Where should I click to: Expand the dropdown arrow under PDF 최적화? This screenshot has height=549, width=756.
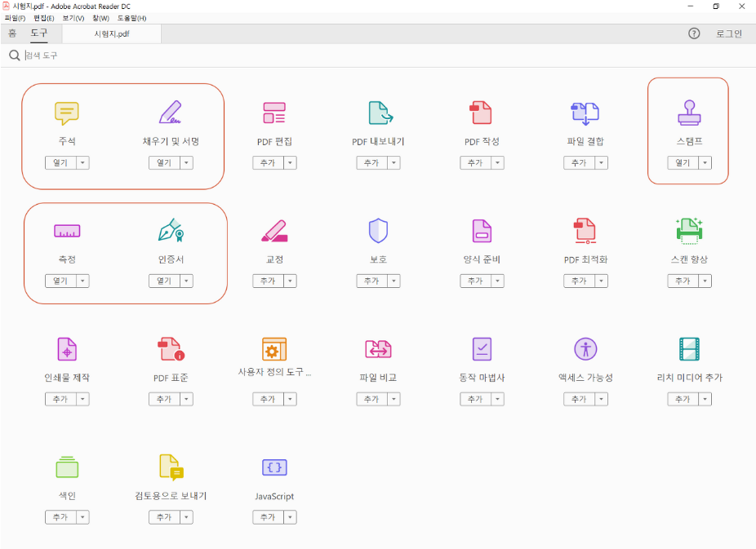click(x=601, y=281)
